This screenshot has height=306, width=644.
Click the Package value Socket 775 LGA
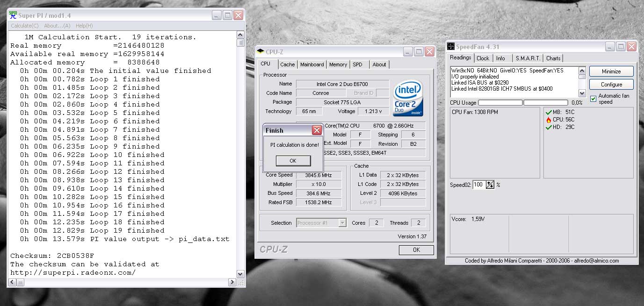pyautogui.click(x=342, y=102)
